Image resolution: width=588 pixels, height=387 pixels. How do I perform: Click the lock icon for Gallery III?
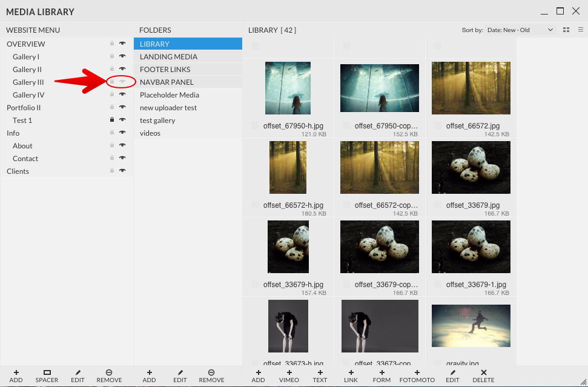point(112,81)
